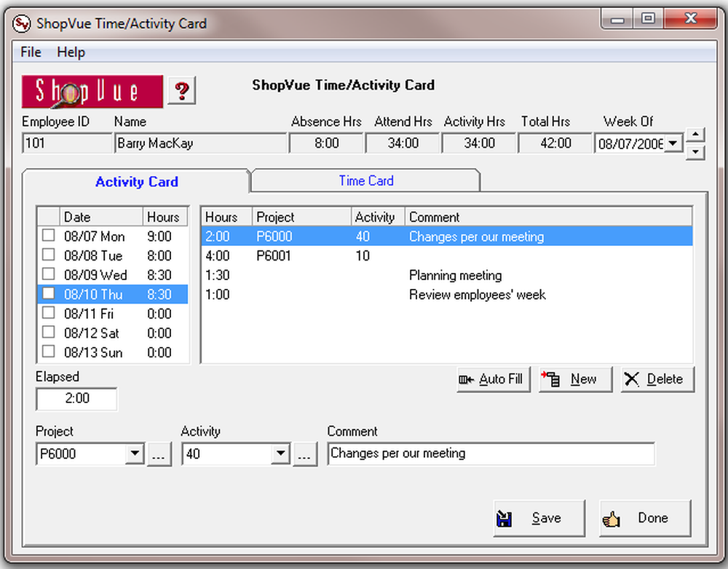Click the red question mark help icon
The height and width of the screenshot is (569, 728).
(x=181, y=90)
